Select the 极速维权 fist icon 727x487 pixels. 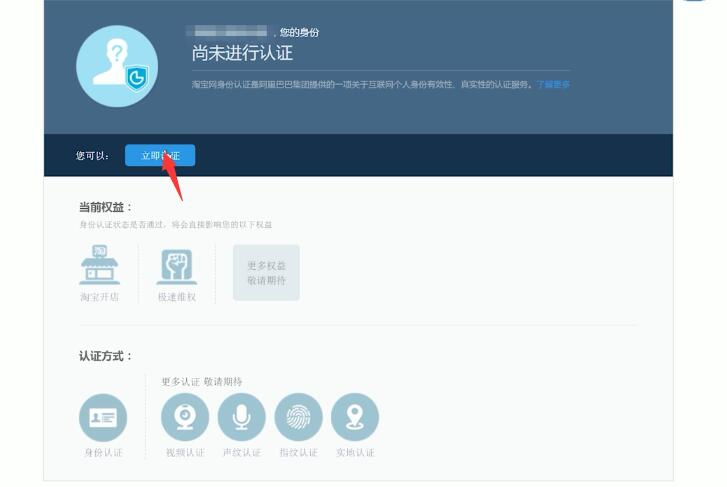tap(177, 267)
